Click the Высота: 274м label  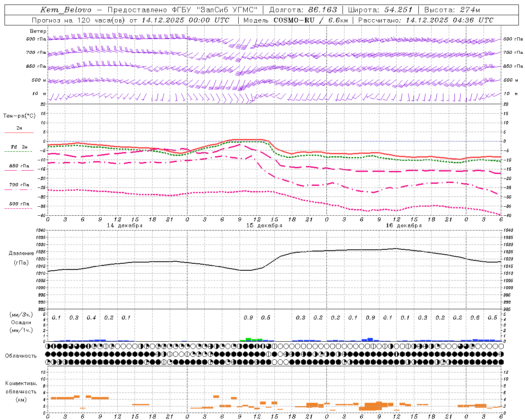tap(452, 10)
